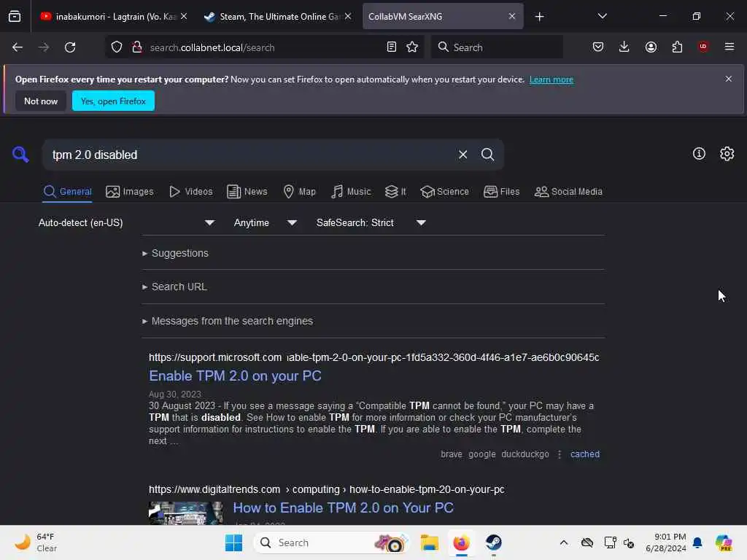Follow the Learn more link
Screen dimensions: 747x560
(551, 79)
